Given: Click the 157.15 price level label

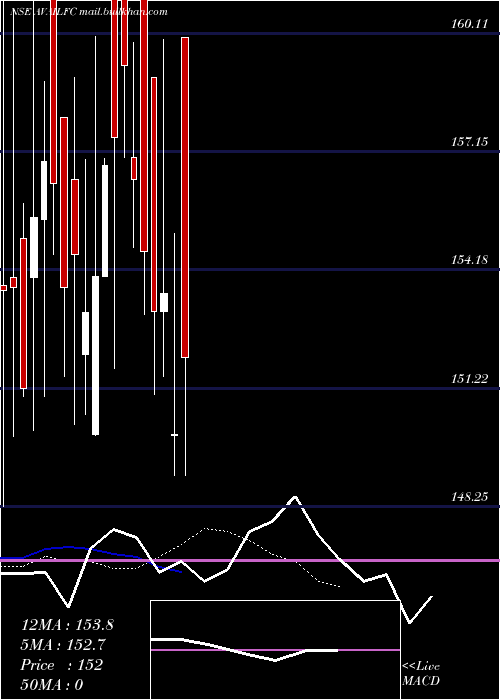Looking at the screenshot, I should point(470,142).
